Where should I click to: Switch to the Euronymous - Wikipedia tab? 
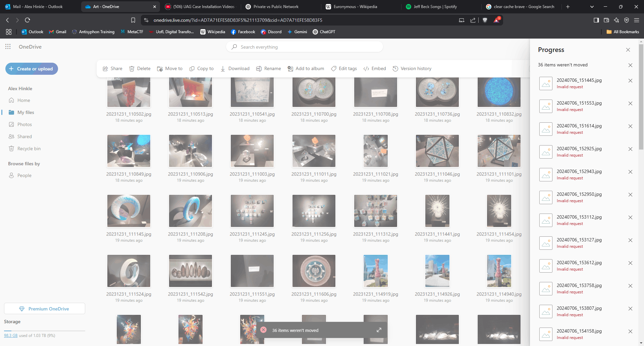coord(356,7)
